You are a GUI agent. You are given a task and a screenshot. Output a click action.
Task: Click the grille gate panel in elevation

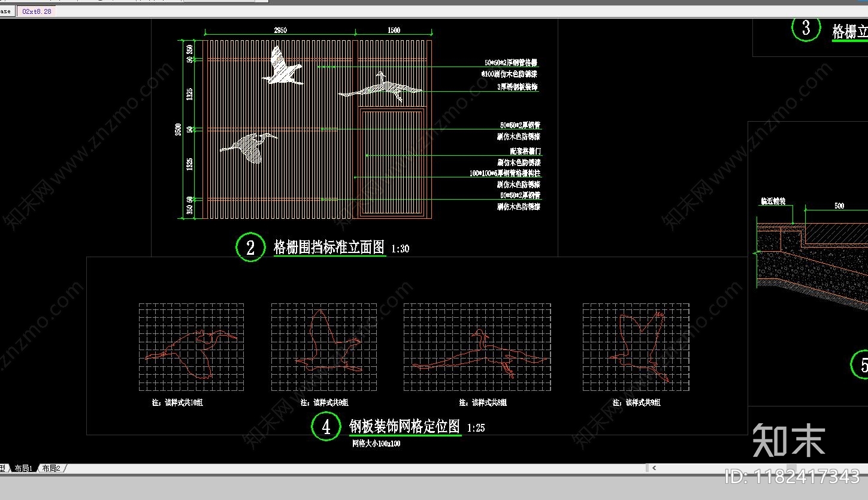pyautogui.click(x=392, y=162)
